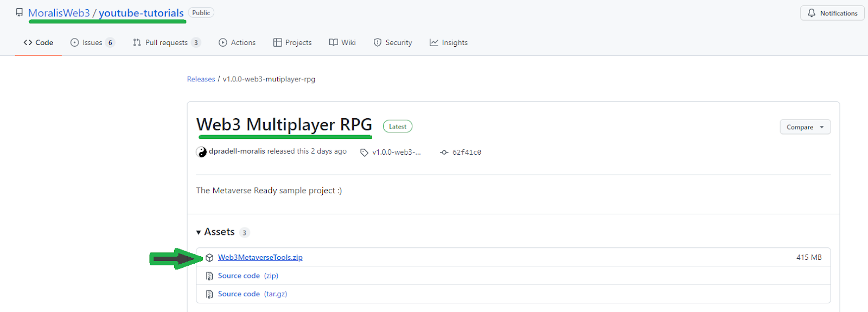868x312 pixels.
Task: Open the Actions tab
Action: (237, 42)
